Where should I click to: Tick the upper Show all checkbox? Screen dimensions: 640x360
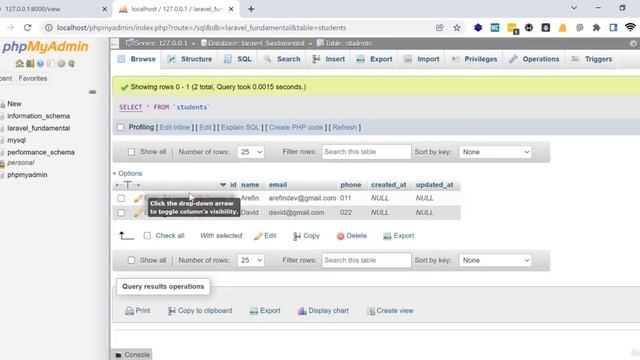(131, 152)
